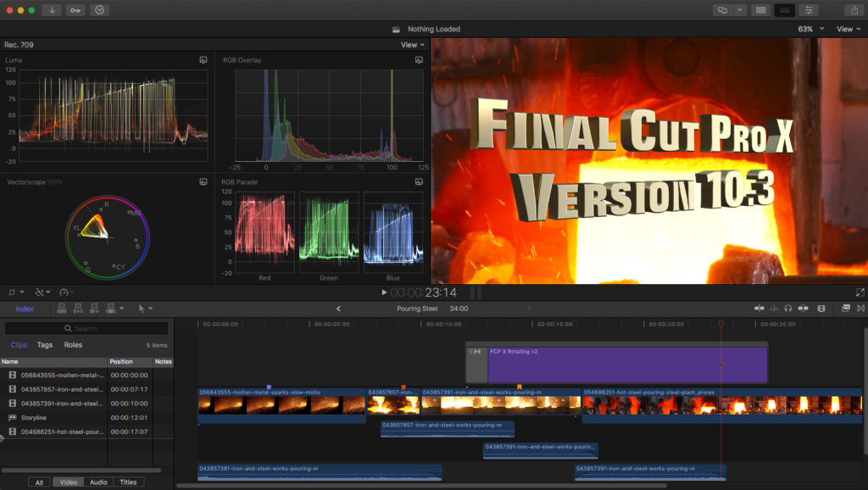Play the viewer full screen
This screenshot has width=868, height=490.
860,292
